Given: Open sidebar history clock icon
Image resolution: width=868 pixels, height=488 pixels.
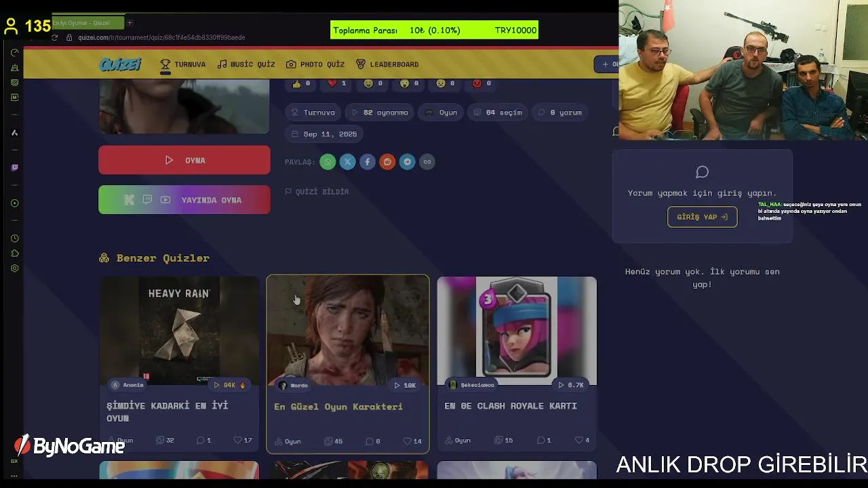Looking at the screenshot, I should [x=14, y=239].
